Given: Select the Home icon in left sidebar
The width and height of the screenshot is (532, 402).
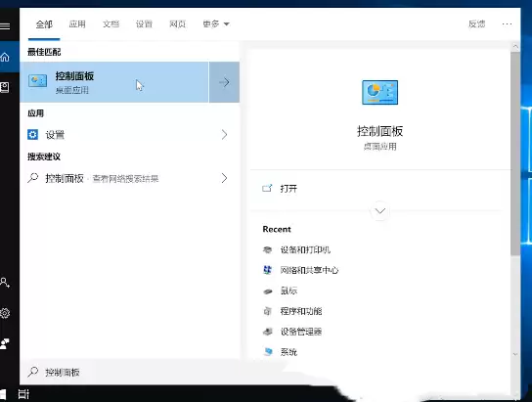Looking at the screenshot, I should pos(5,57).
